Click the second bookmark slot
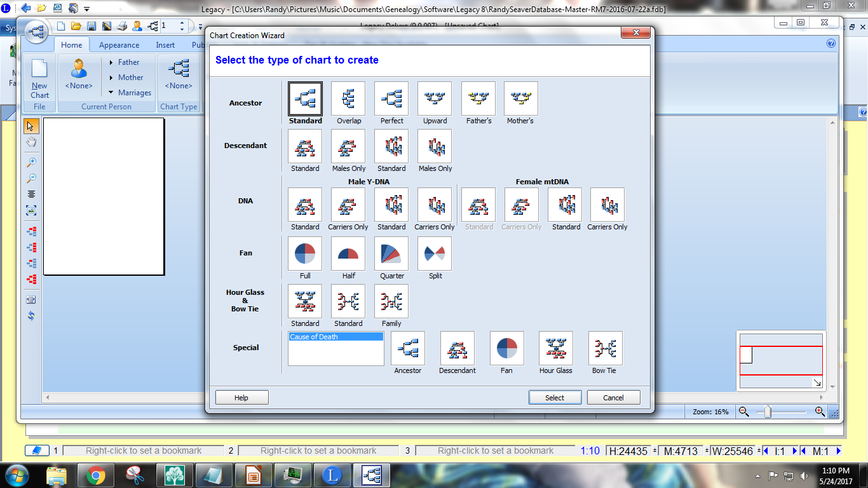This screenshot has height=488, width=868. click(318, 451)
